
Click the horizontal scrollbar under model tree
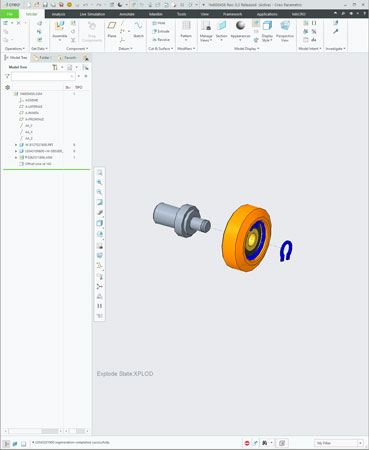[33, 431]
